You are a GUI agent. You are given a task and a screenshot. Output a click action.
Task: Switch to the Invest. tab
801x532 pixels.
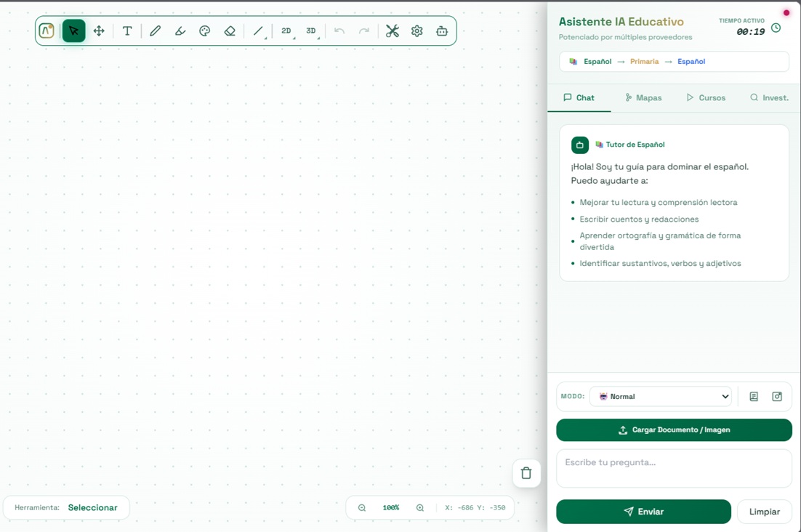pyautogui.click(x=769, y=97)
